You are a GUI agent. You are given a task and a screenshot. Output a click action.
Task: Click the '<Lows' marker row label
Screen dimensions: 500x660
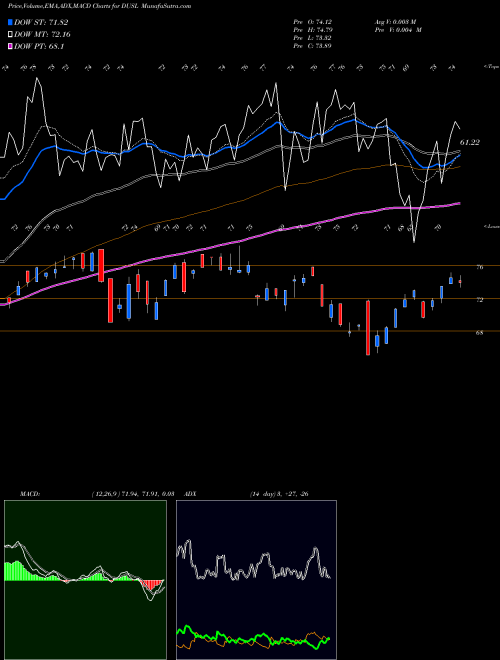pos(491,226)
